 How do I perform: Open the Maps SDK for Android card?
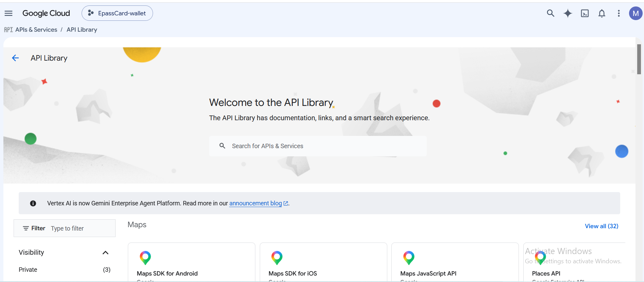(191, 262)
